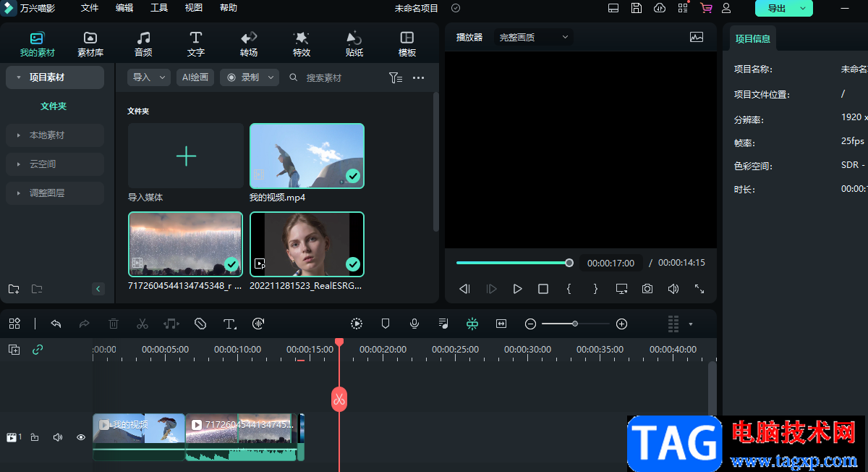868x472 pixels.
Task: Select the 文件夹 folder entry in the sidebar
Action: [54, 106]
